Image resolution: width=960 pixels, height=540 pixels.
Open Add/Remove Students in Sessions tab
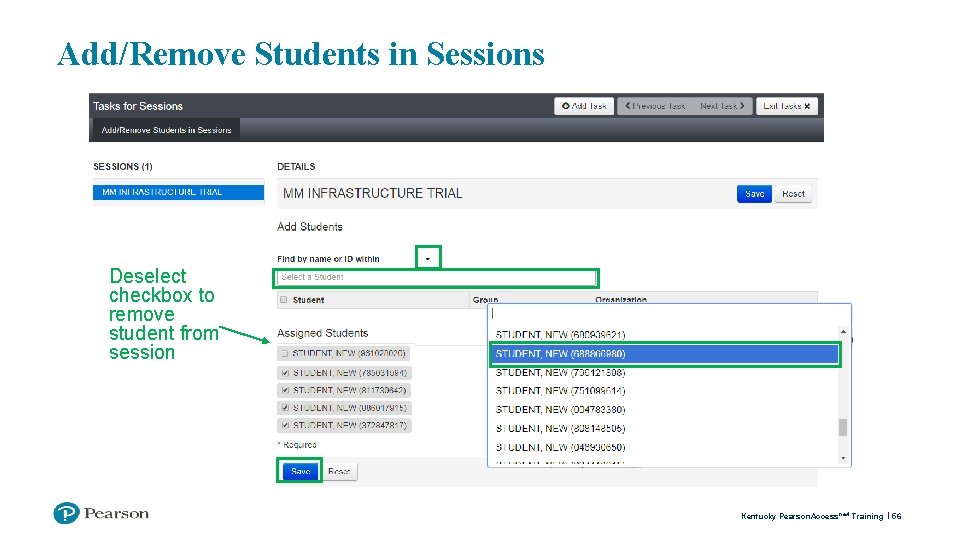coord(166,130)
